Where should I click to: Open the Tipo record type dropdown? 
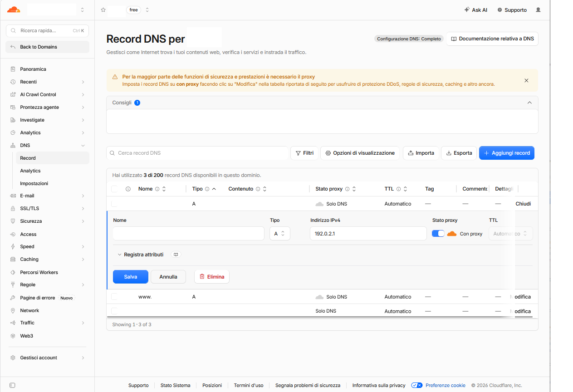(279, 234)
